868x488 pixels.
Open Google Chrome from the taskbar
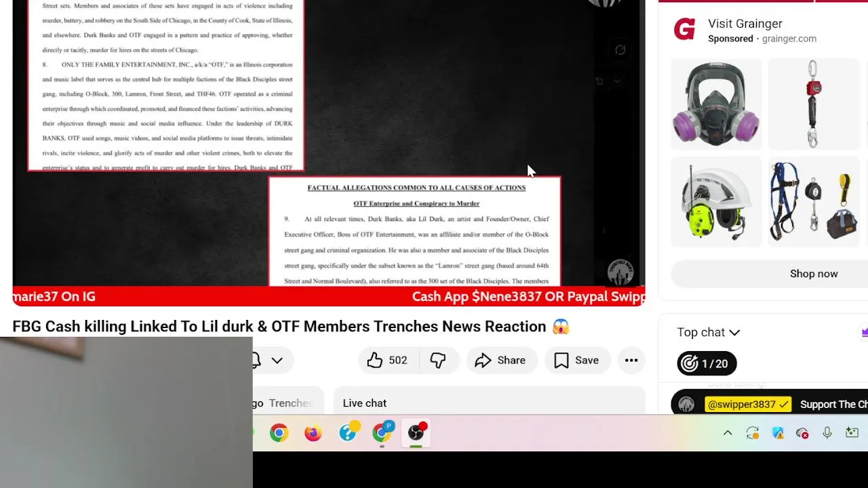tap(279, 432)
